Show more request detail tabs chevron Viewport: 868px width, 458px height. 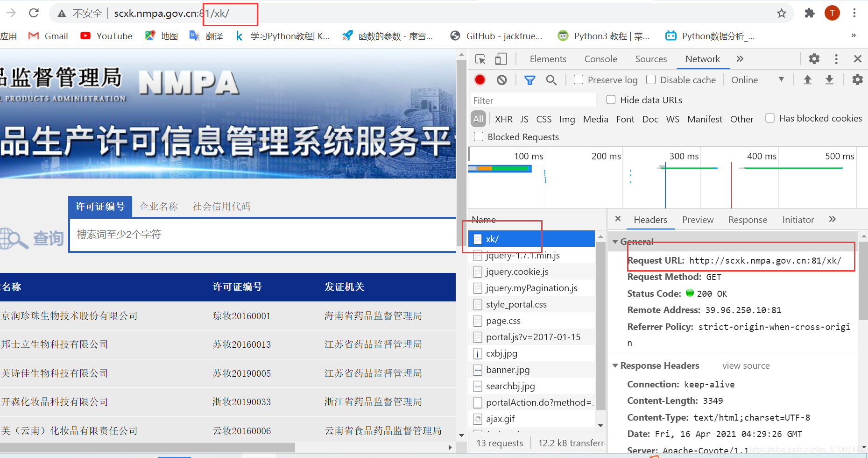[833, 219]
